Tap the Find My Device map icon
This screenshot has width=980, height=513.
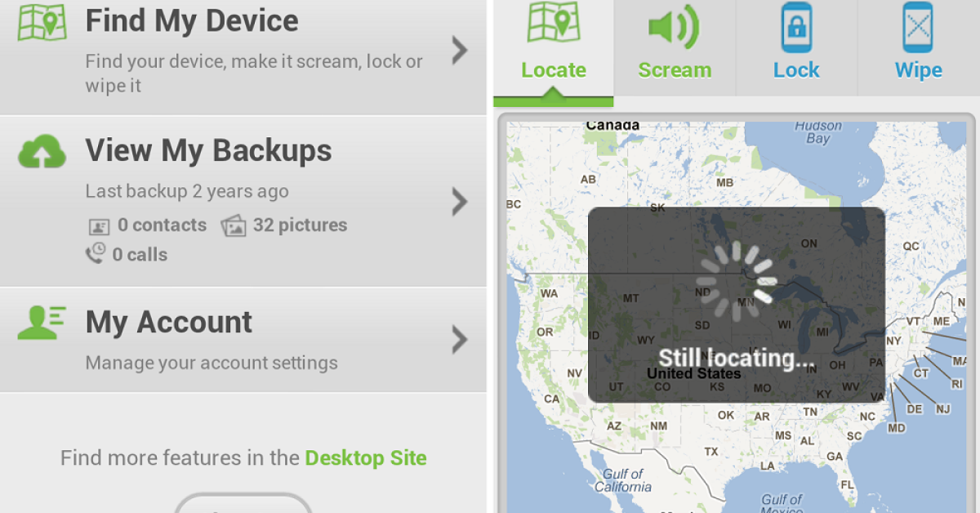(x=42, y=23)
